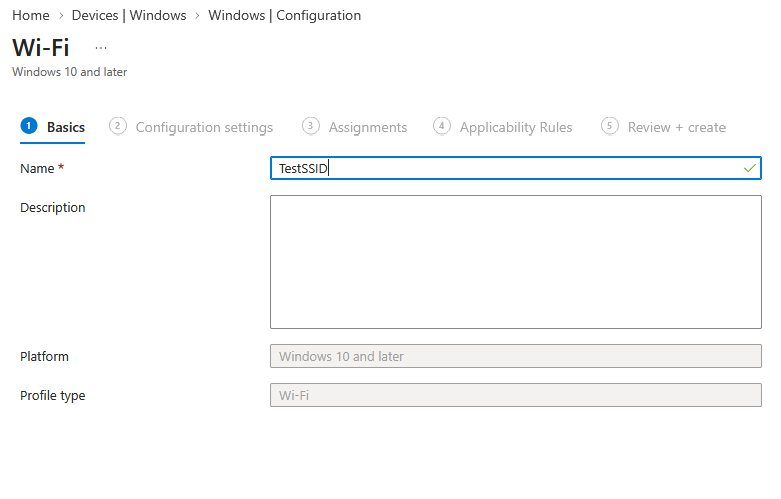Screen dimensions: 781x499
Task: Select the Basics tab
Action: (52, 127)
